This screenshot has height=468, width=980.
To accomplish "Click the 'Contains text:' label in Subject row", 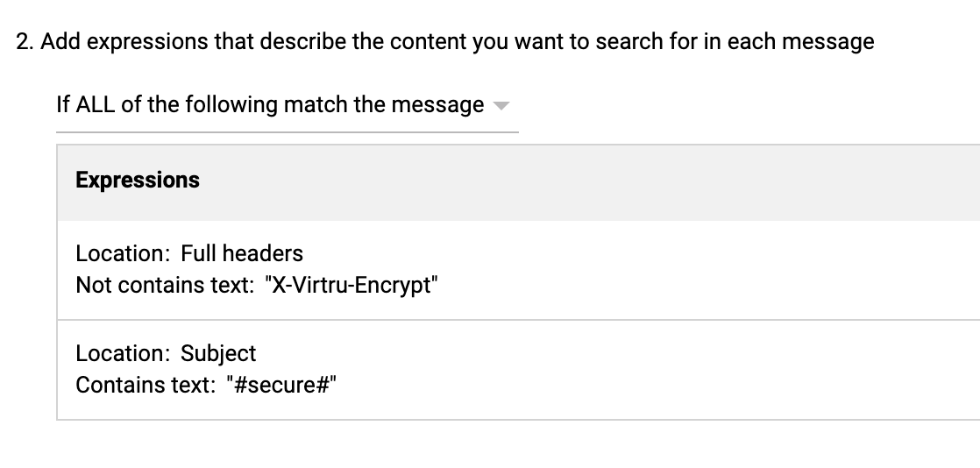I will [x=145, y=386].
